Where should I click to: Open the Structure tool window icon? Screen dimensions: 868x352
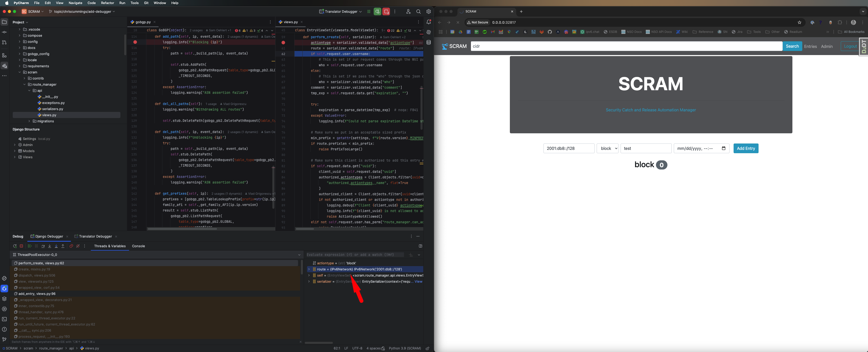click(4, 55)
